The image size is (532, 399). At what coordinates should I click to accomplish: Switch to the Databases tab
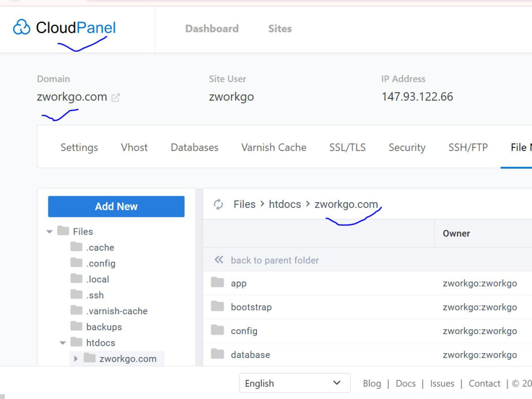coord(194,147)
